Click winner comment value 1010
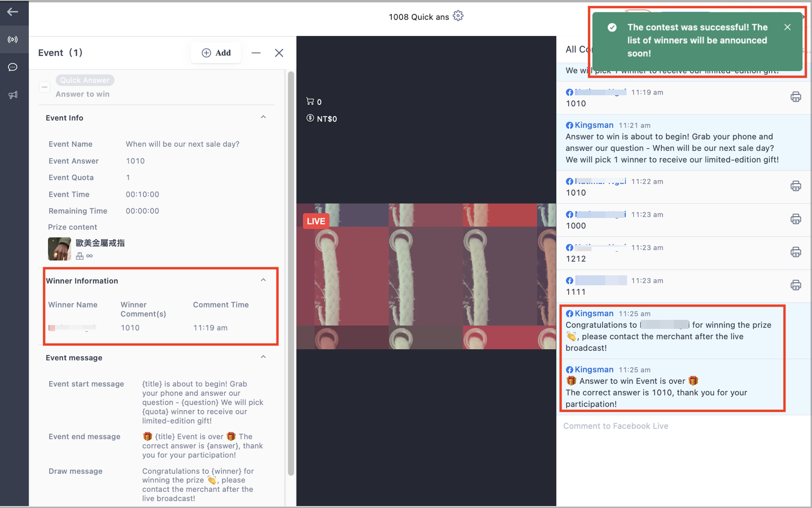This screenshot has width=812, height=508. click(130, 328)
